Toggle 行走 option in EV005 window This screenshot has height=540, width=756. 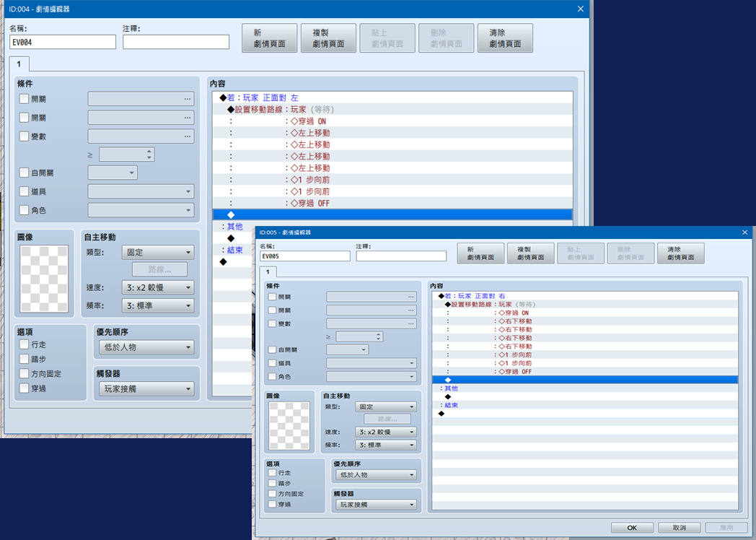(273, 473)
